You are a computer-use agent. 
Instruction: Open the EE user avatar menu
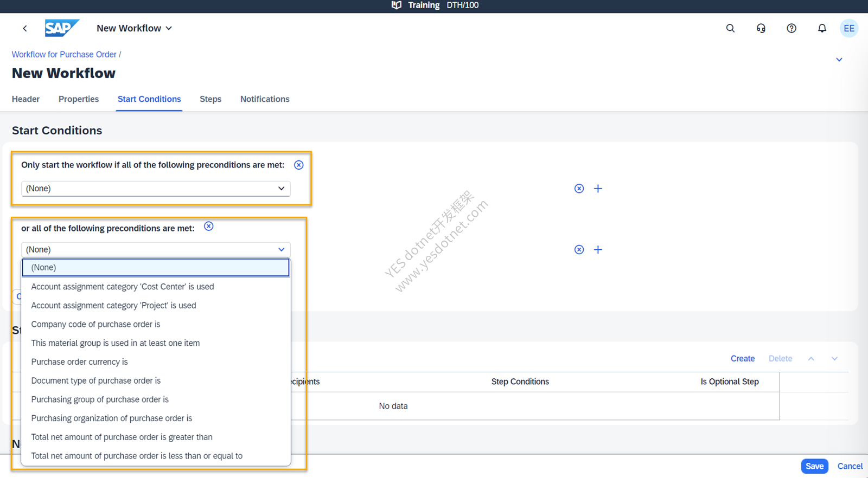coord(849,28)
